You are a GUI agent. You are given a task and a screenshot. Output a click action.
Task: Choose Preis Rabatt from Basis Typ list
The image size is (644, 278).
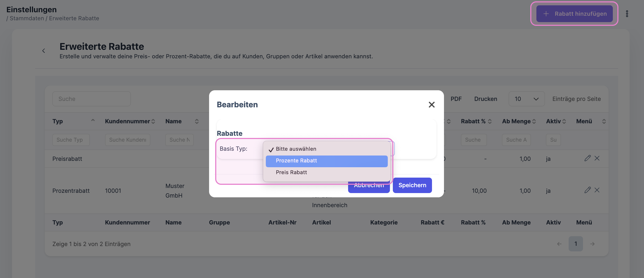click(x=291, y=173)
